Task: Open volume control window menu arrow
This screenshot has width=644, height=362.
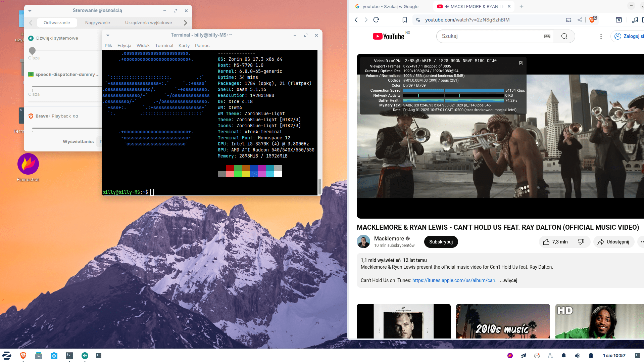Action: tap(30, 11)
